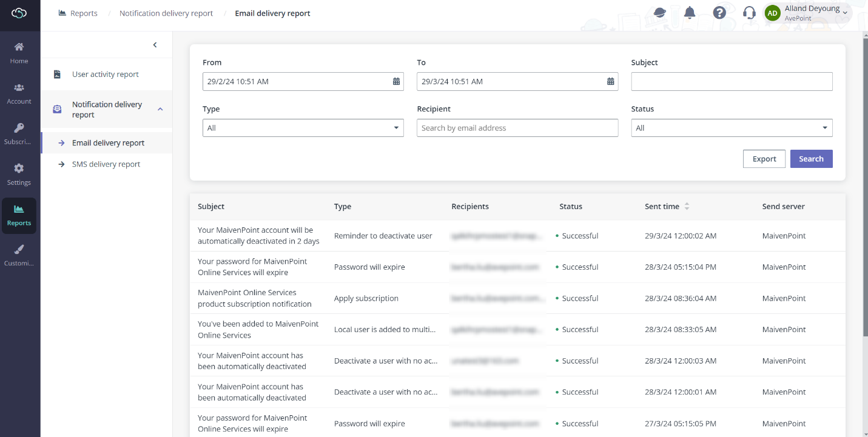Go to Notification delivery report breadcrumb

click(x=166, y=13)
